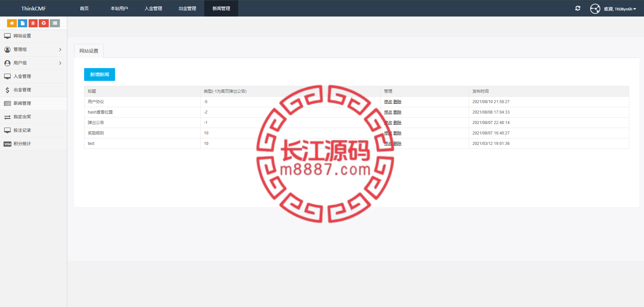Click the VISA card icon for 积分统计
Viewport: 644px width, 307px height.
(7, 144)
